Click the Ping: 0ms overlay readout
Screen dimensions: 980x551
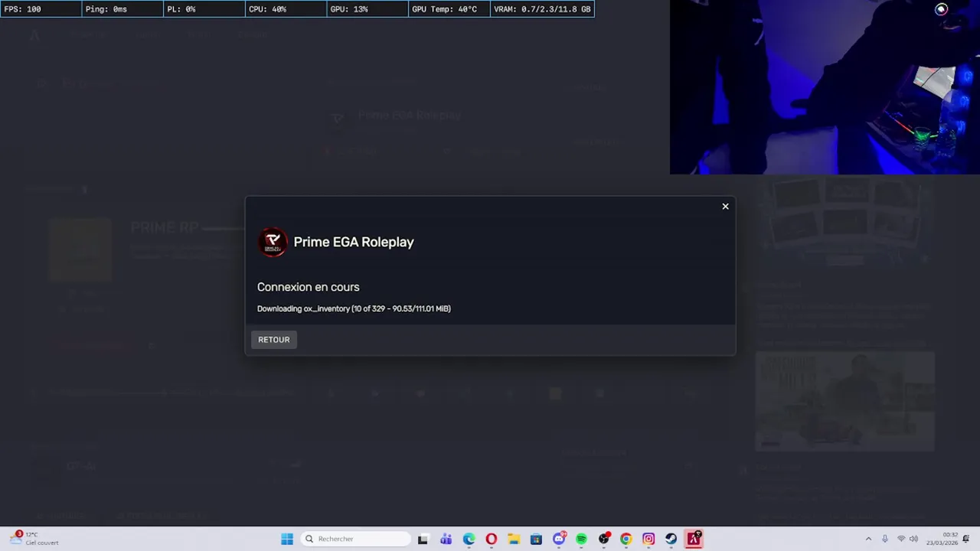click(122, 9)
